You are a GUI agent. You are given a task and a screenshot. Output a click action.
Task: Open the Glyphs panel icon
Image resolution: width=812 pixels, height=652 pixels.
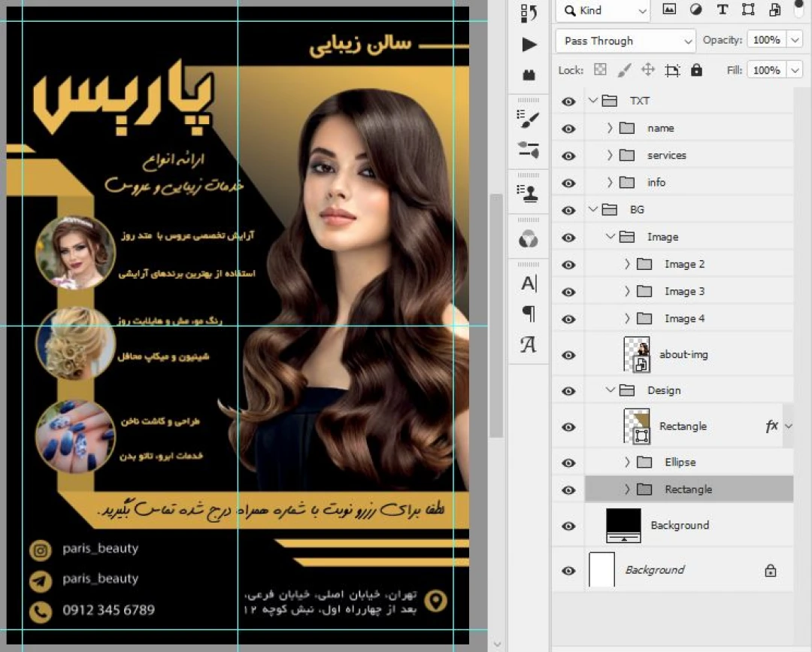529,344
